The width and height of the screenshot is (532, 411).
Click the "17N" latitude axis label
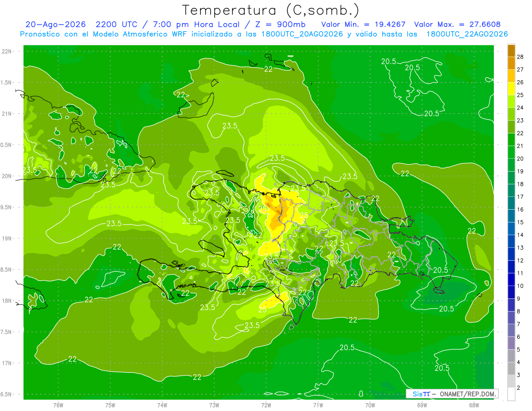coord(7,363)
